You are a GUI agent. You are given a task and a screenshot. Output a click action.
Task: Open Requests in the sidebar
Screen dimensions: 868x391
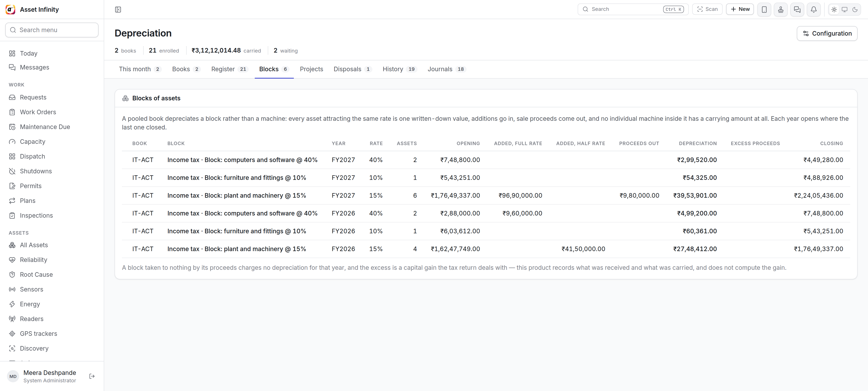(x=52, y=97)
